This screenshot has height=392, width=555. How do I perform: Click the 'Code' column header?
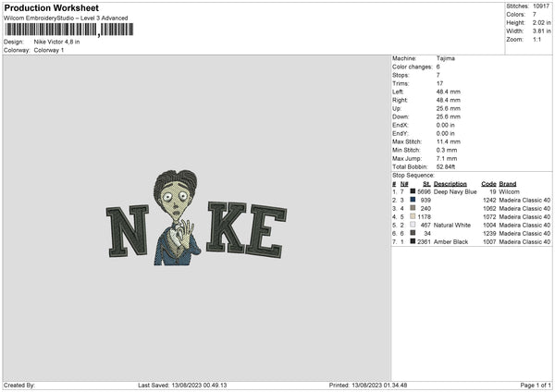[488, 184]
